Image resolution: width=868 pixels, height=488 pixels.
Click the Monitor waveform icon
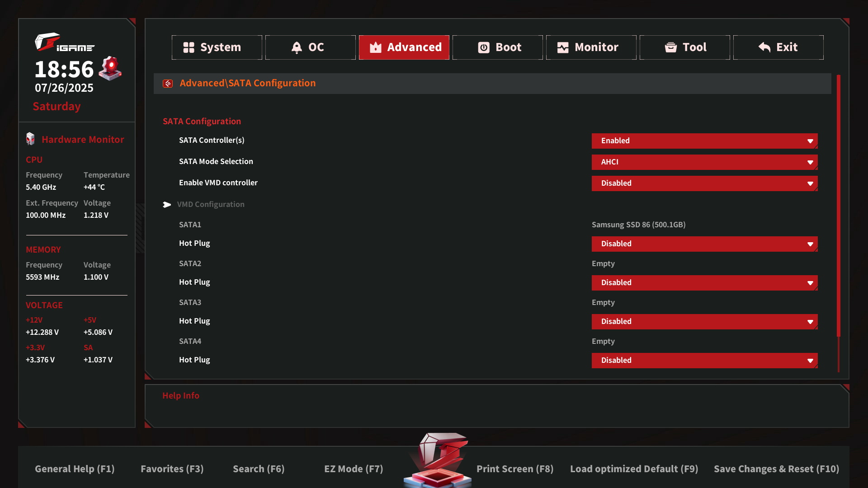pyautogui.click(x=563, y=47)
